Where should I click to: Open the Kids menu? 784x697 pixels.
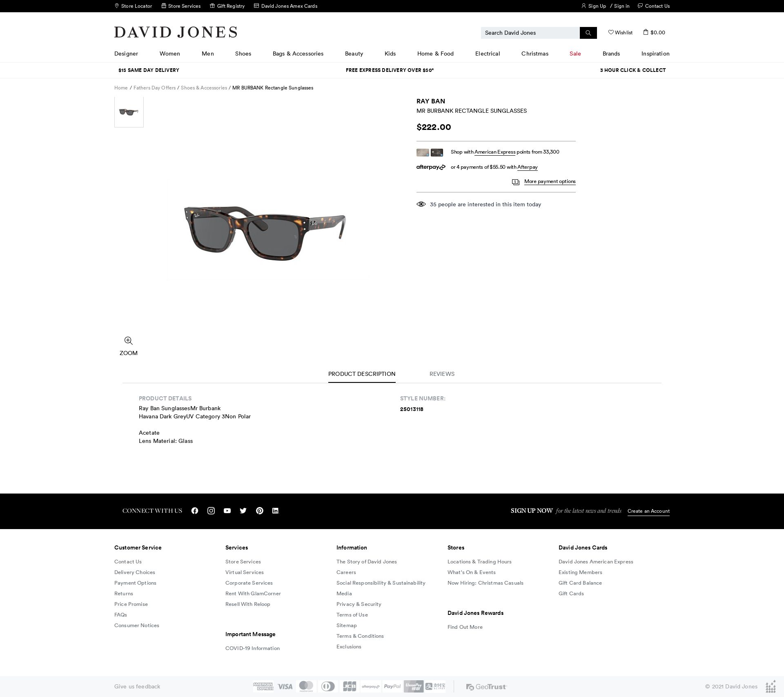390,54
